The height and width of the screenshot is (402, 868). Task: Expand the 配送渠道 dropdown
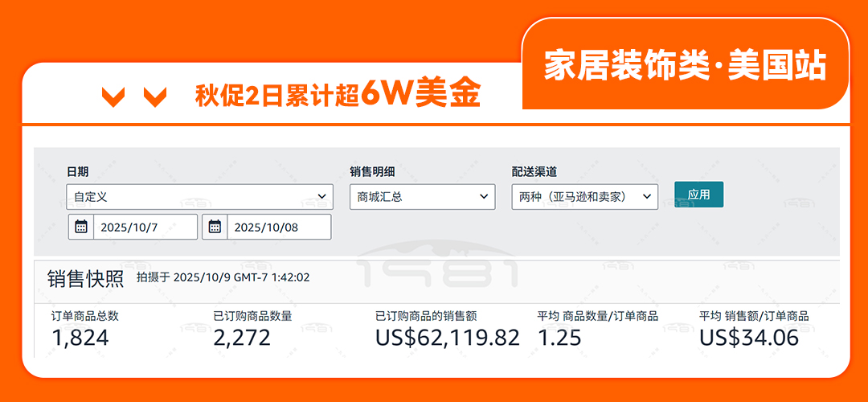(x=584, y=196)
